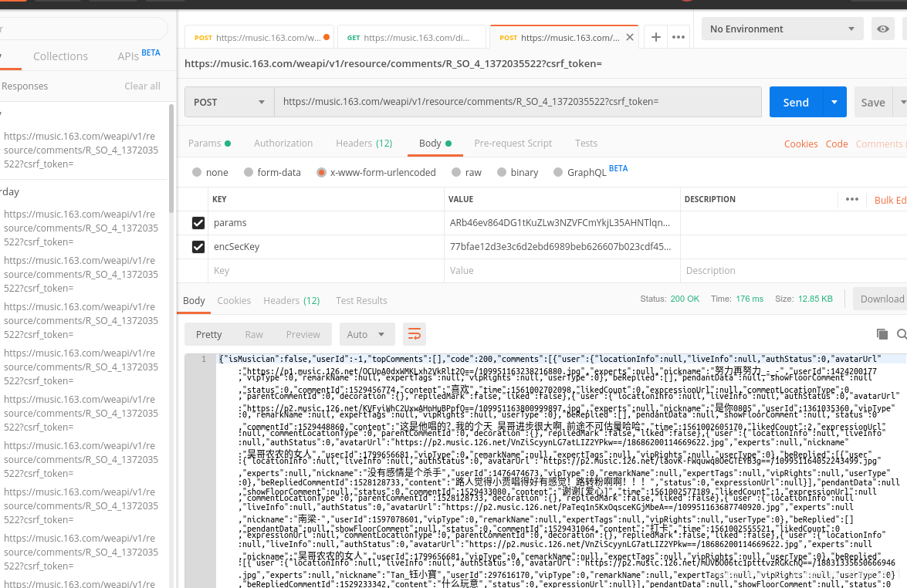Open the POST method dropdown
This screenshot has height=588, width=907.
[229, 102]
